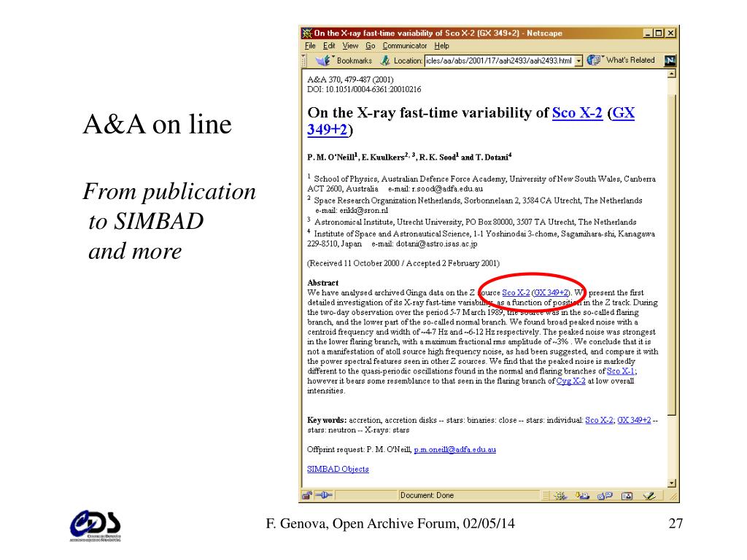Click the page scrollbar up arrow
Viewport: 747px width, 560px height.
coord(672,74)
